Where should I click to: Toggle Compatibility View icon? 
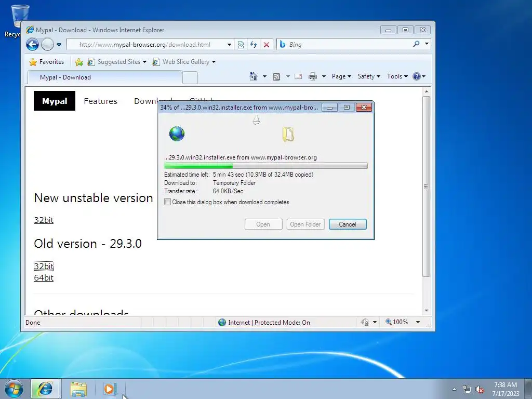241,45
